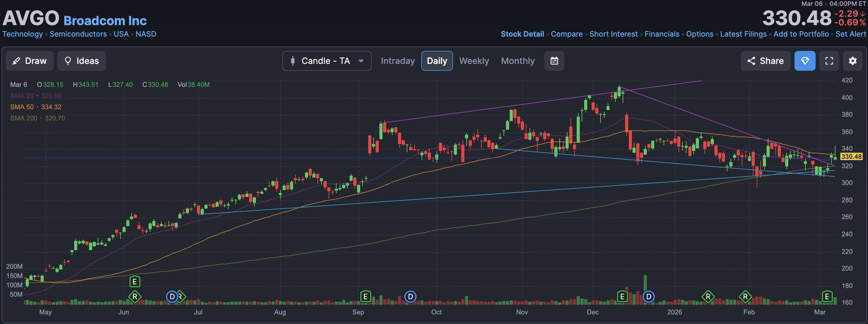Click the Mar 6 date label
Image resolution: width=868 pixels, height=324 pixels.
coord(19,85)
